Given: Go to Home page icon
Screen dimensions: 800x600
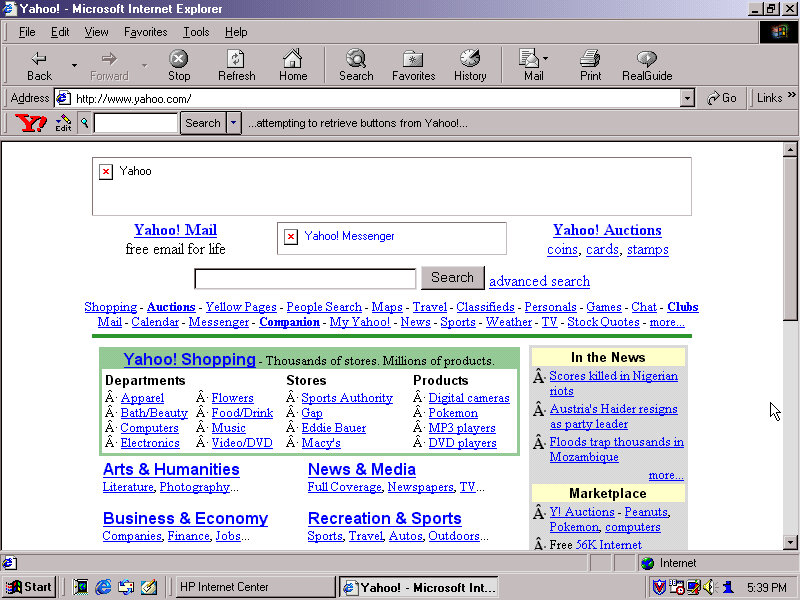Looking at the screenshot, I should [292, 59].
